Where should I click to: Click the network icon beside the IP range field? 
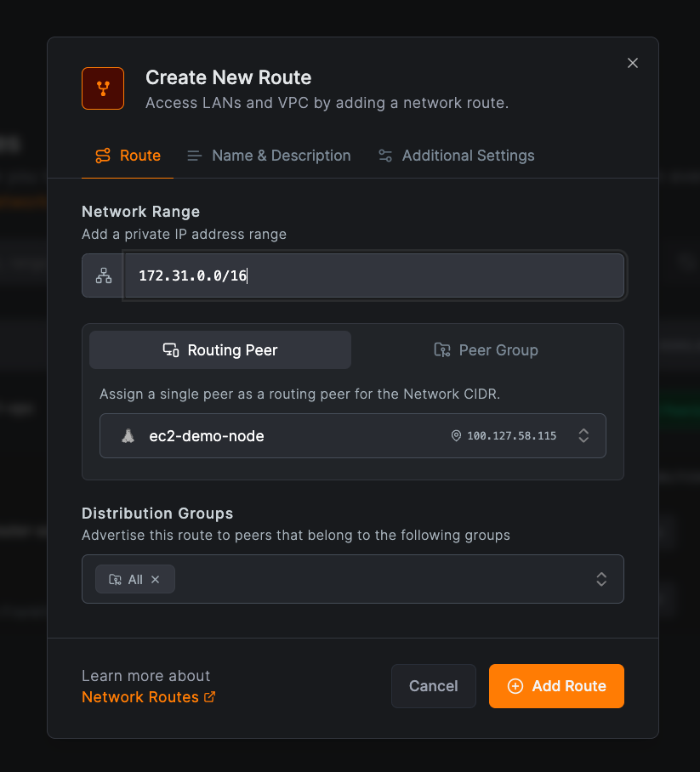click(x=103, y=275)
